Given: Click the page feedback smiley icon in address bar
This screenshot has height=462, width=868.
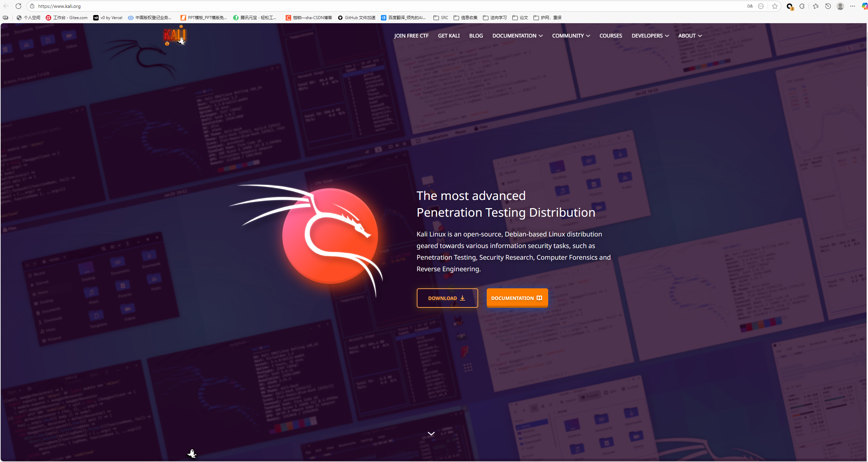Looking at the screenshot, I should click(761, 6).
